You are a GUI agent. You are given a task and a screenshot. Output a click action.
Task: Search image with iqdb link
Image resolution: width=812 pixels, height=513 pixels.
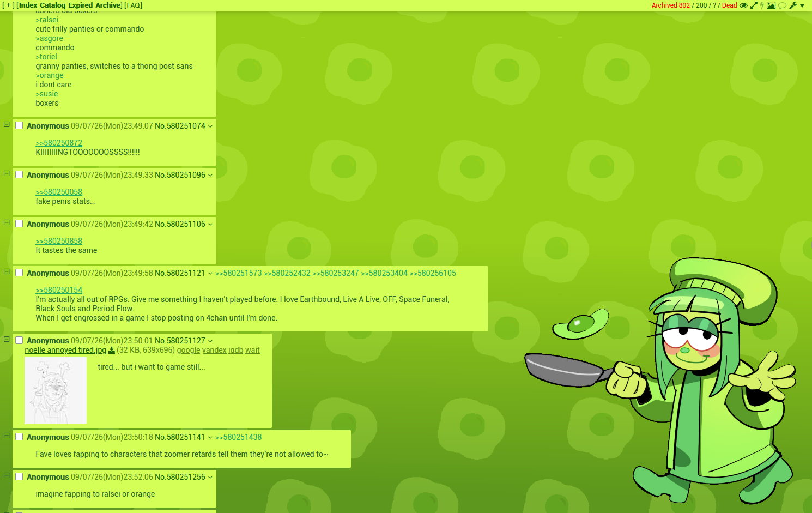pos(235,350)
